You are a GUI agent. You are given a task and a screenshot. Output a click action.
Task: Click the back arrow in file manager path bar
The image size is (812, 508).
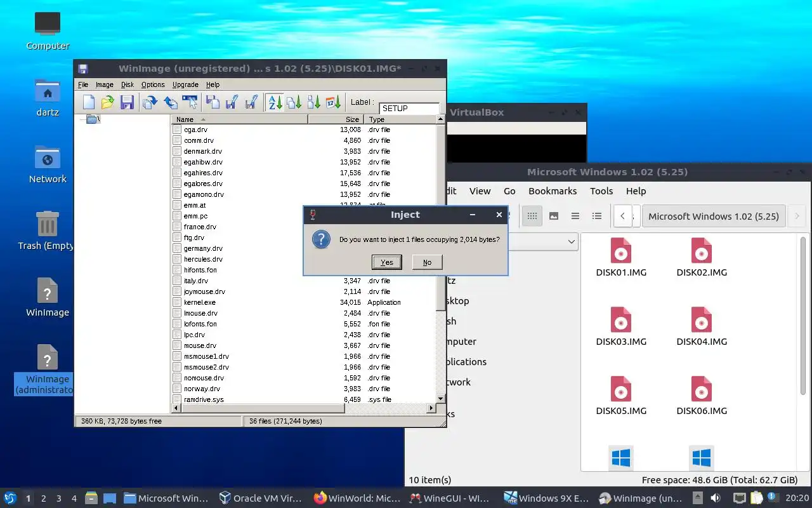point(623,216)
